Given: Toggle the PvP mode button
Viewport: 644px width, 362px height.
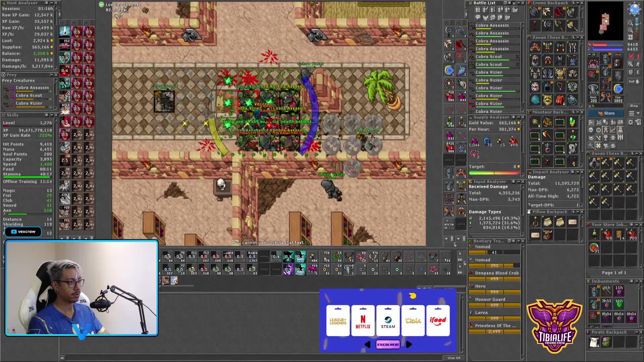Looking at the screenshot, I should coord(634,81).
